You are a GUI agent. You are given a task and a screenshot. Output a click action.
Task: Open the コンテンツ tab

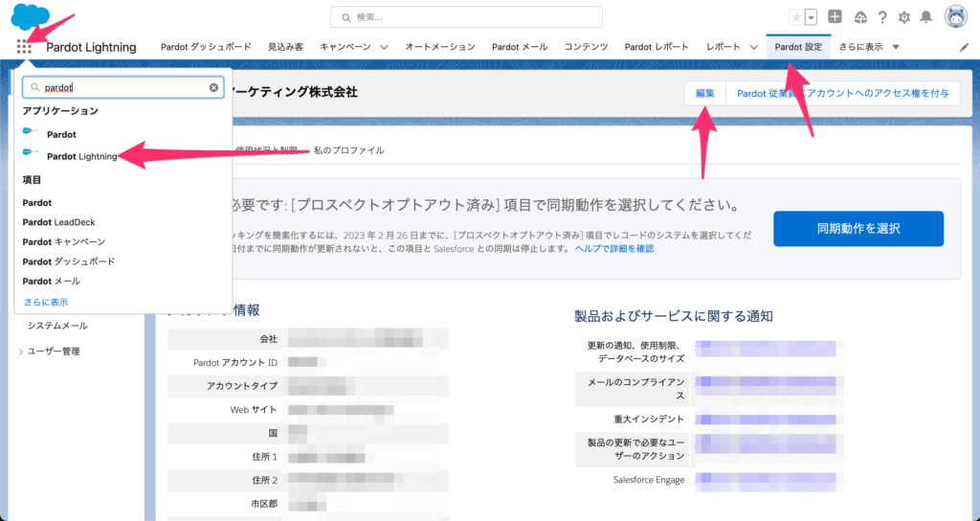587,47
